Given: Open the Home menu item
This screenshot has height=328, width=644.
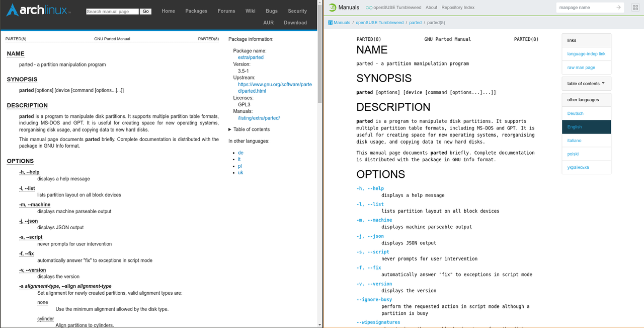Looking at the screenshot, I should point(168,11).
